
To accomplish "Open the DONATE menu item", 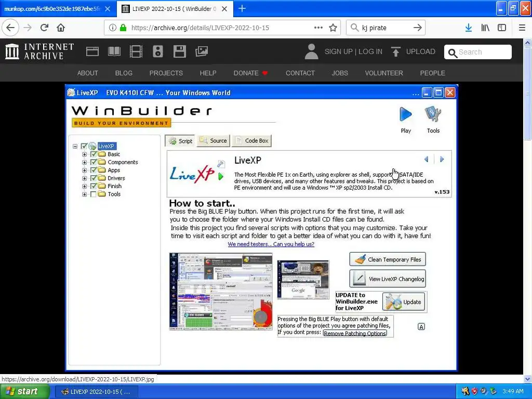I will pos(250,73).
